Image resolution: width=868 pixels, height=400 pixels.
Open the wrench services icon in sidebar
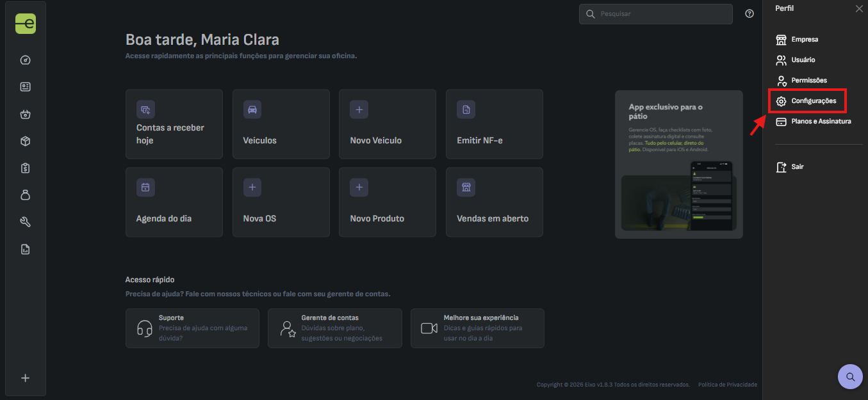point(26,222)
